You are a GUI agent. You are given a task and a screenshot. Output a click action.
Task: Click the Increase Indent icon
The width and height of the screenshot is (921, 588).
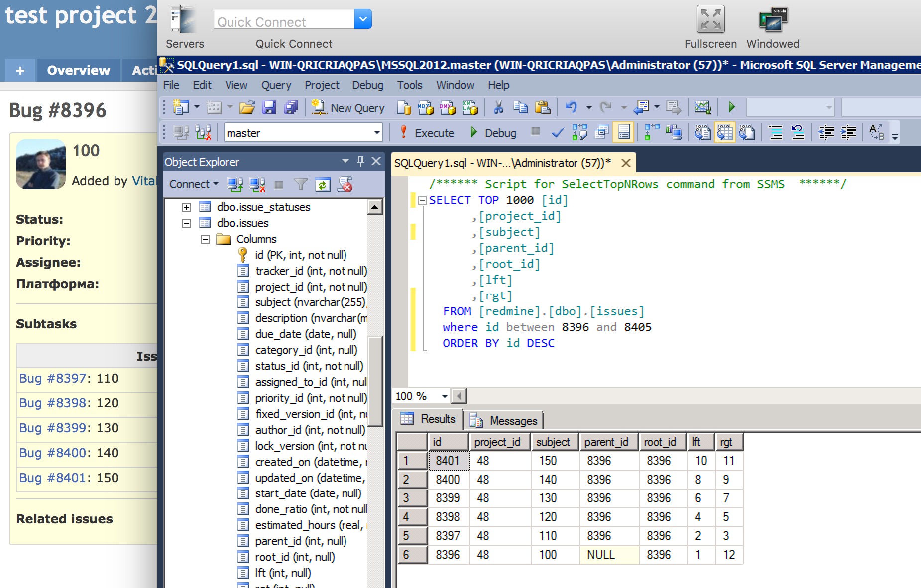pos(849,133)
